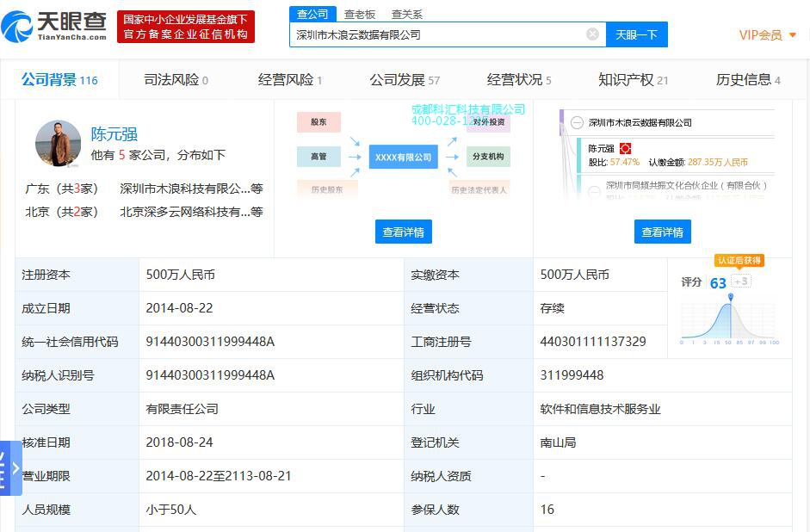Viewport: 810px width, 532px height.
Task: Click 陈元强 in the equity structure tree
Action: tap(602, 149)
